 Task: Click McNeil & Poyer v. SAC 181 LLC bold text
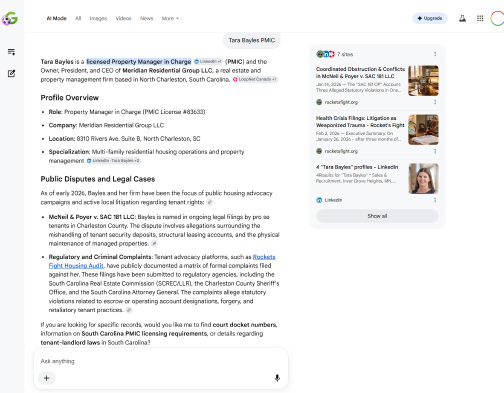coord(92,217)
